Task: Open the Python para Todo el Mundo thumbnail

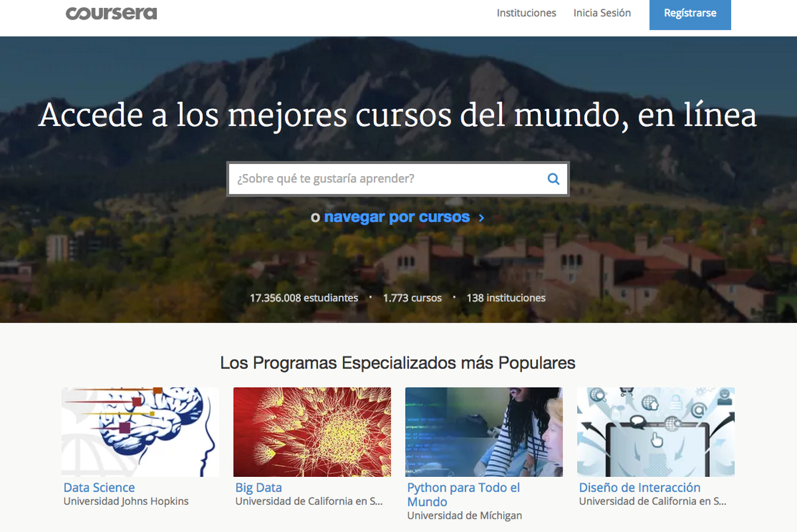Action: pos(484,432)
